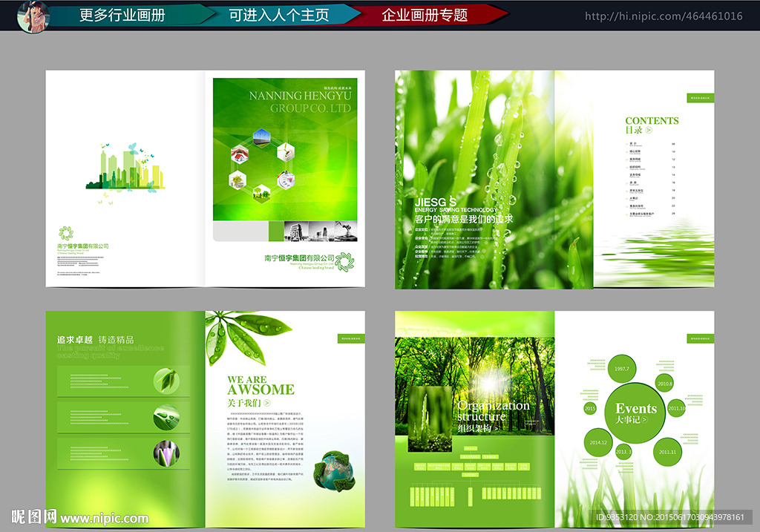760x532 pixels.
Task: Select the 2011.11 event circle
Action: [x=668, y=452]
